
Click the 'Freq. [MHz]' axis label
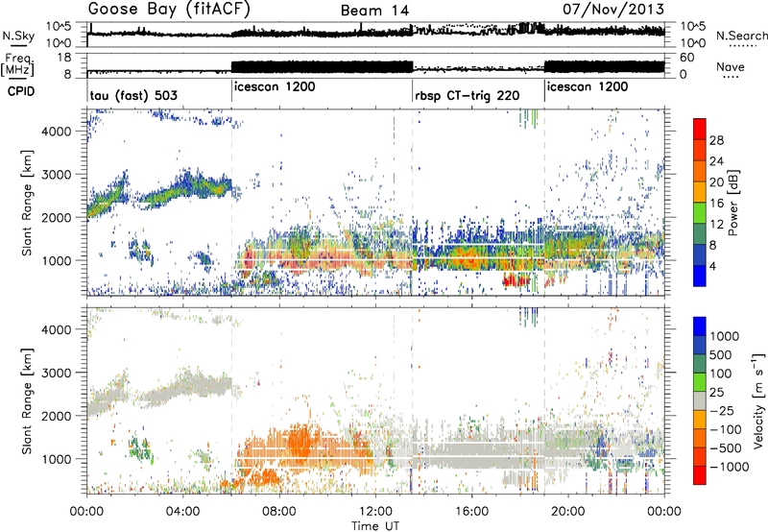(17, 65)
